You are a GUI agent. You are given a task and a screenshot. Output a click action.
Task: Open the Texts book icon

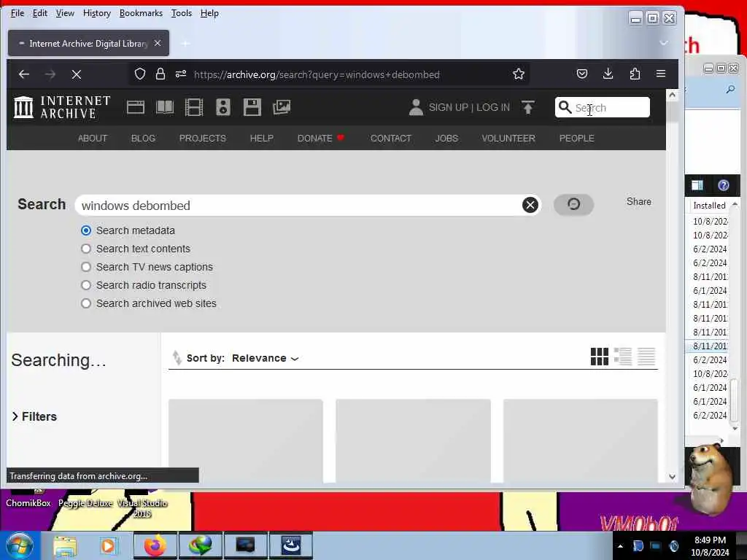click(x=165, y=107)
